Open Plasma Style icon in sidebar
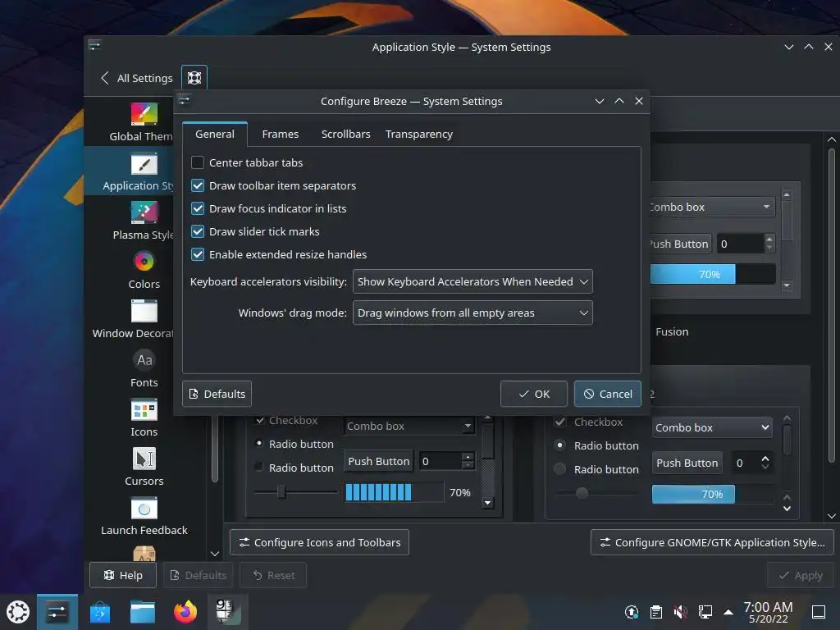This screenshot has width=840, height=630. [x=144, y=212]
